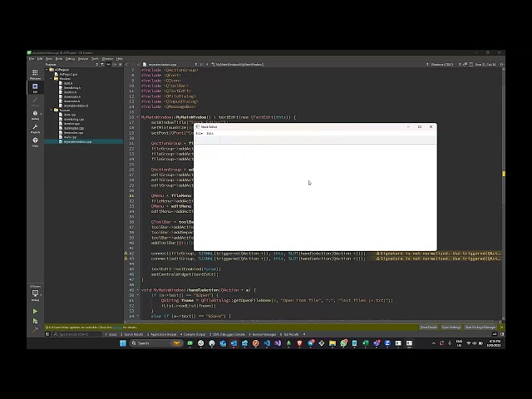
Task: Click the Windows taskbar Search box
Action: click(156, 343)
